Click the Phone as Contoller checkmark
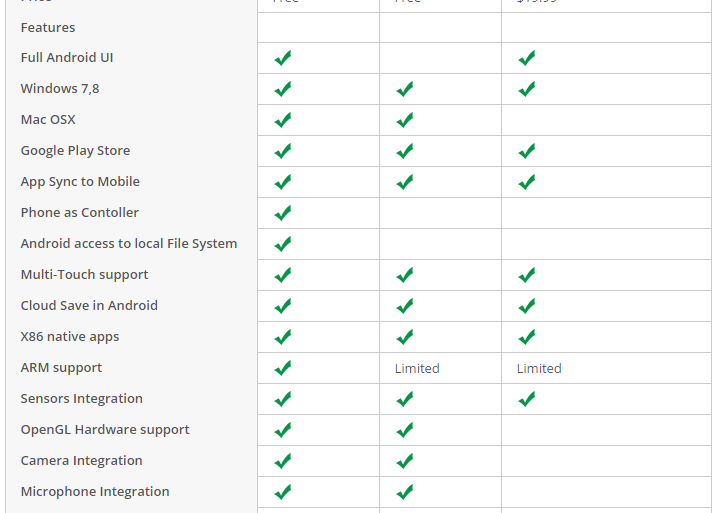Viewport: 718px width, 513px height. coord(283,213)
